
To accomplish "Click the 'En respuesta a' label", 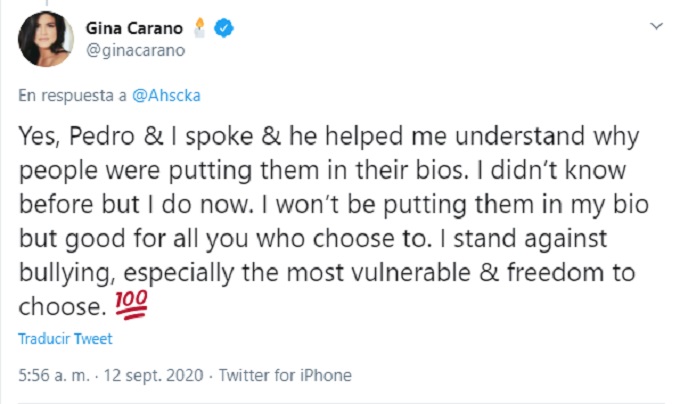I will (73, 98).
